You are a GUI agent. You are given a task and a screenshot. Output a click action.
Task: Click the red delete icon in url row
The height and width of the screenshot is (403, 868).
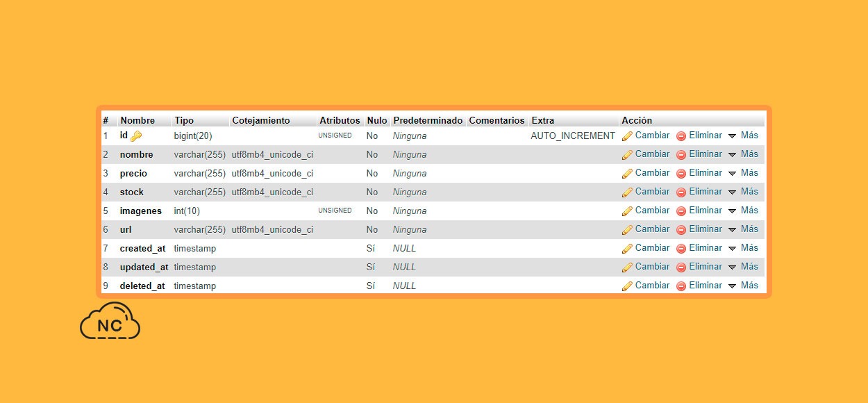(681, 230)
